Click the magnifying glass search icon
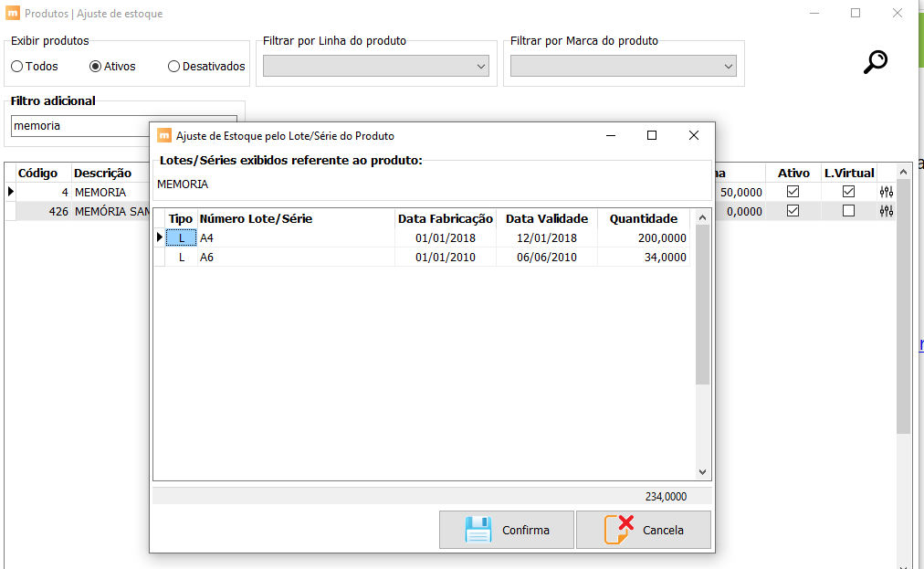The width and height of the screenshot is (924, 569). (875, 62)
